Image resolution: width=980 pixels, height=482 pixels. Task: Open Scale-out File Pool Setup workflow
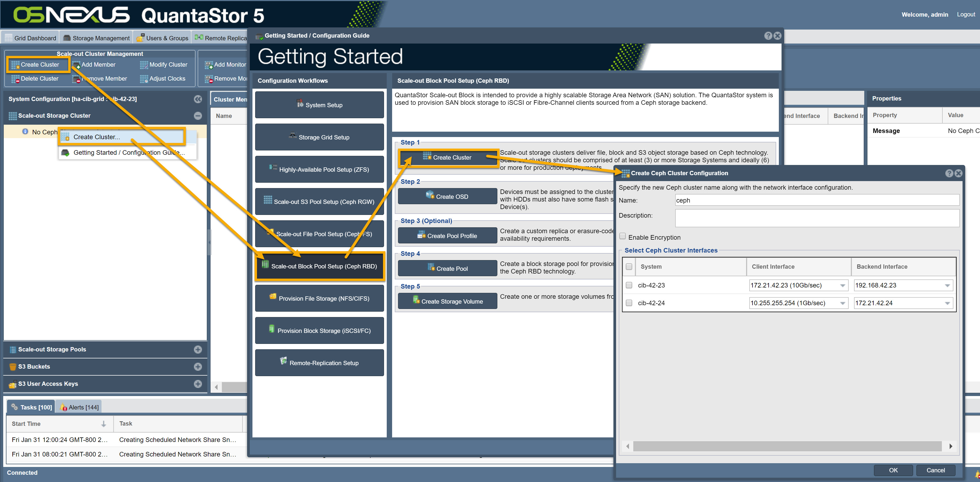pyautogui.click(x=320, y=234)
